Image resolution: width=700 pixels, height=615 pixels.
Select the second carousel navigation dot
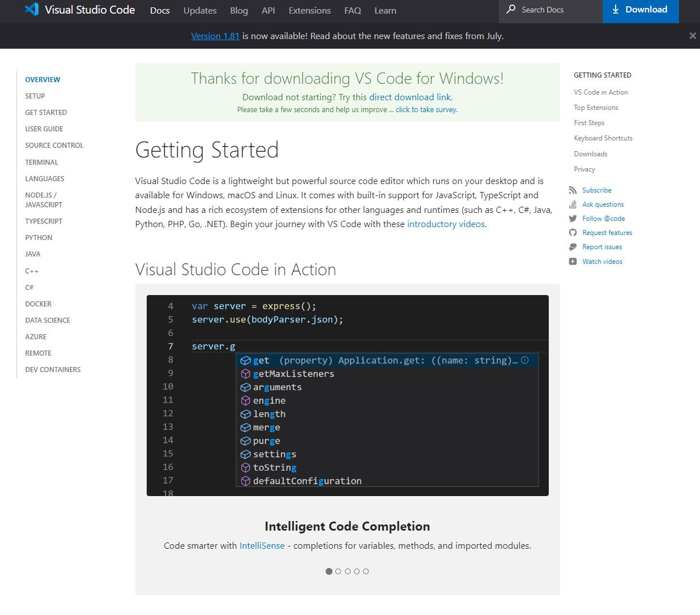(x=338, y=571)
